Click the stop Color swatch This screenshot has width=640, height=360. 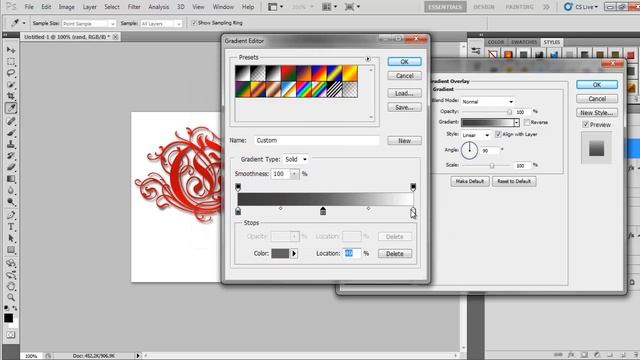point(280,253)
